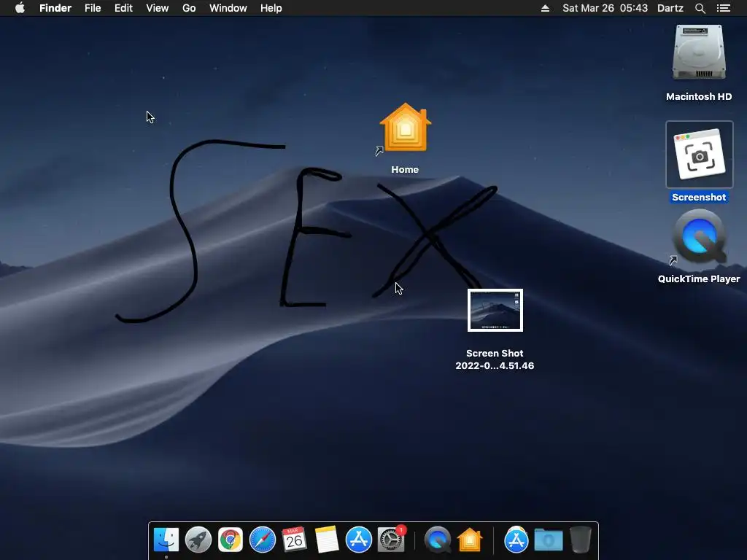Select the Screenshot app icon on desktop
The height and width of the screenshot is (560, 747).
point(700,155)
